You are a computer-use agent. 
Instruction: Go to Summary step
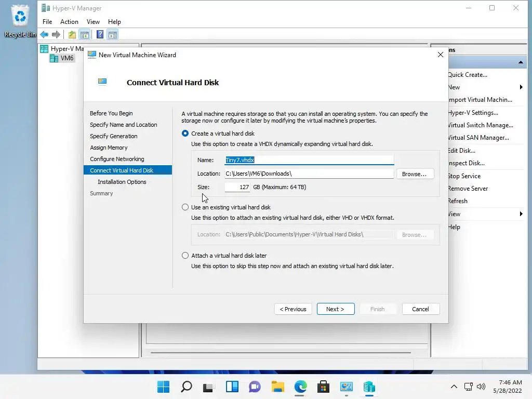click(x=101, y=193)
